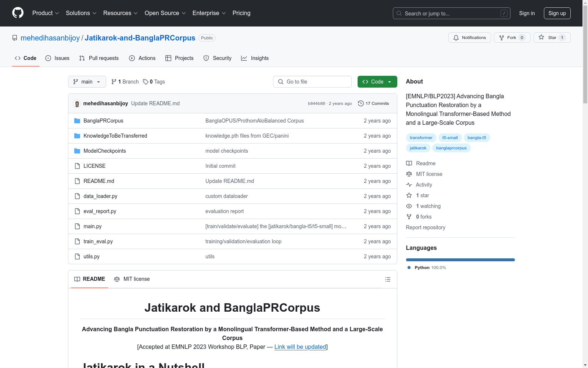Click the ModelCheckpoints folder icon
Image resolution: width=588 pixels, height=368 pixels.
pos(77,151)
